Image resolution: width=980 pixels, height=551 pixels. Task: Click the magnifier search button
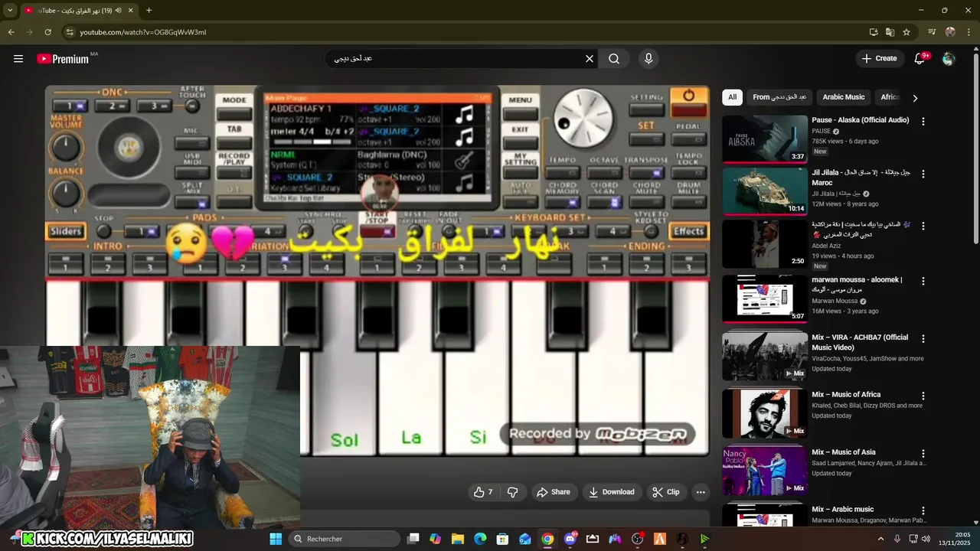tap(614, 58)
